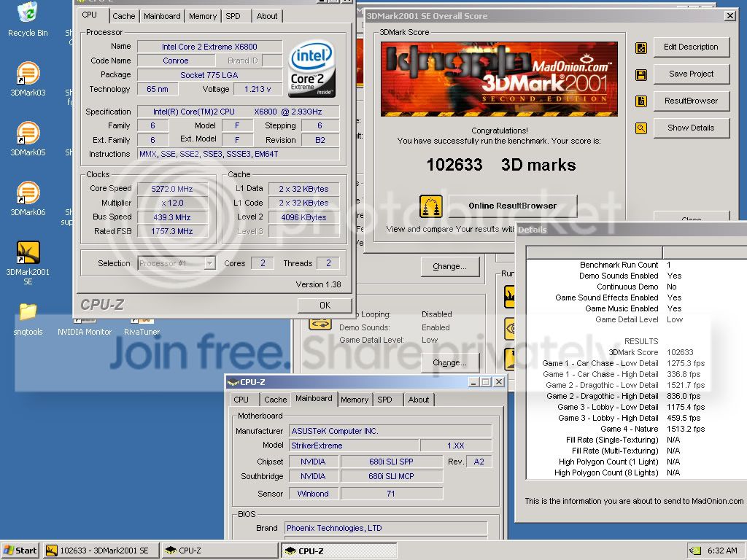Click the Core Speed 5272.0 MHz value
Viewport: 747px width, 560px height.
coord(172,189)
